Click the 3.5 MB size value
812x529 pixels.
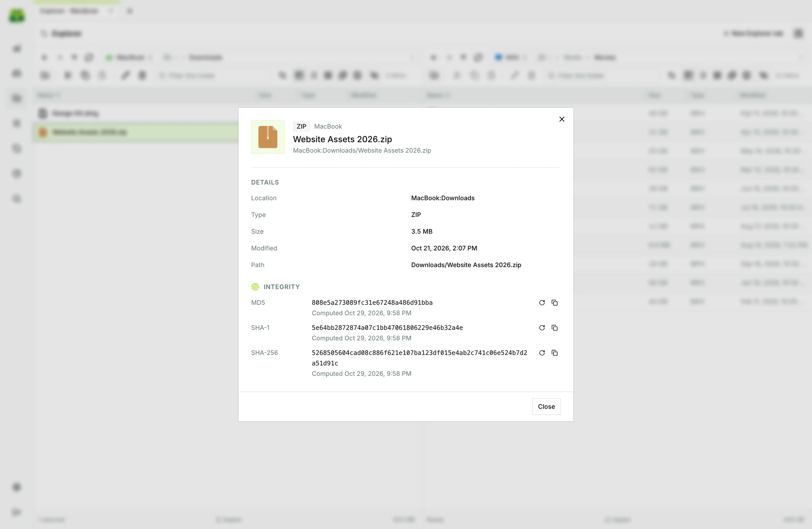click(x=422, y=232)
